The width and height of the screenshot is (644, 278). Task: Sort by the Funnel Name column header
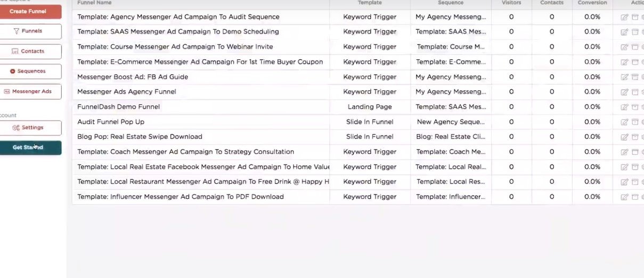pyautogui.click(x=94, y=3)
